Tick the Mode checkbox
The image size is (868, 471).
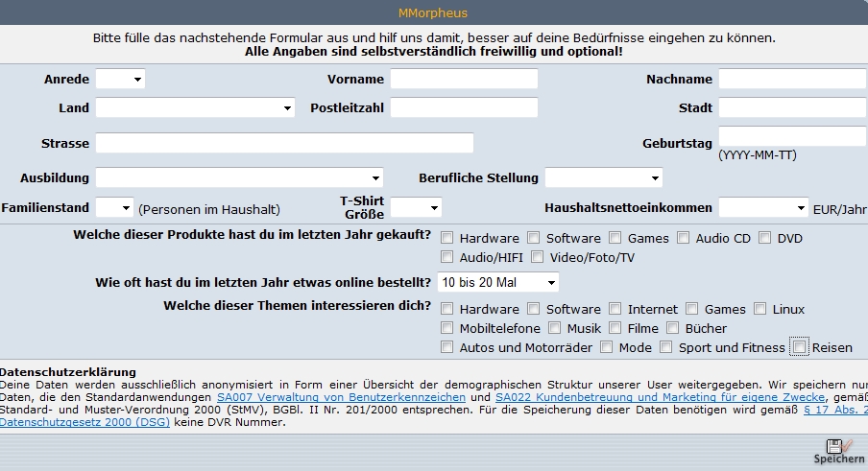coord(606,347)
